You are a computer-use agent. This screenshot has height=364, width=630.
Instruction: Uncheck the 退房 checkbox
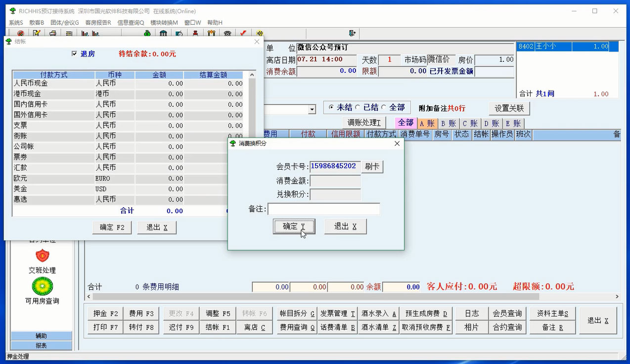tap(74, 53)
